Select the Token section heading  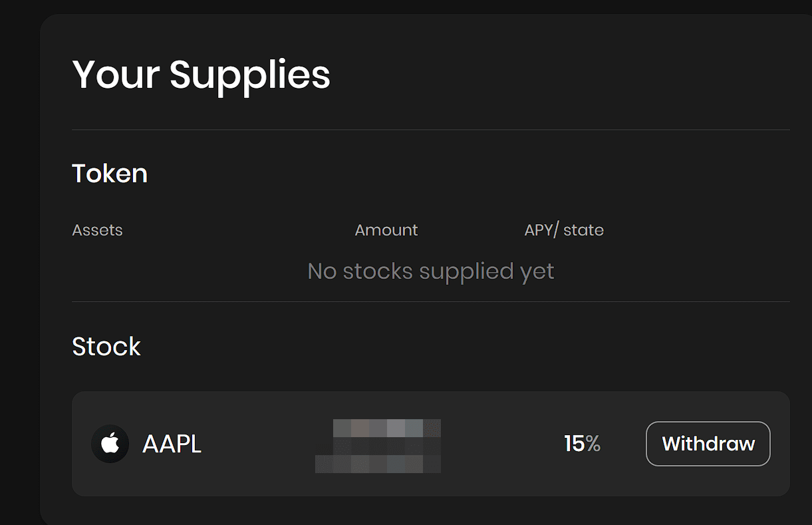point(110,174)
